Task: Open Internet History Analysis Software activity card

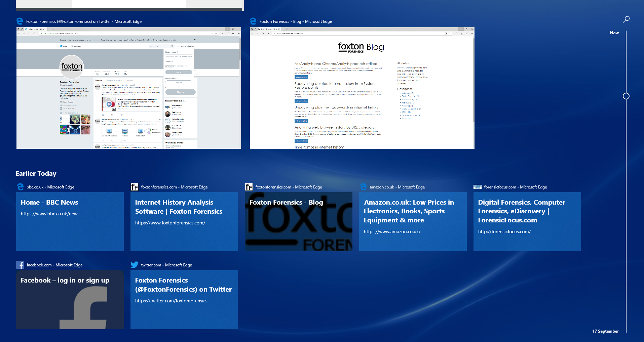Action: (x=184, y=222)
